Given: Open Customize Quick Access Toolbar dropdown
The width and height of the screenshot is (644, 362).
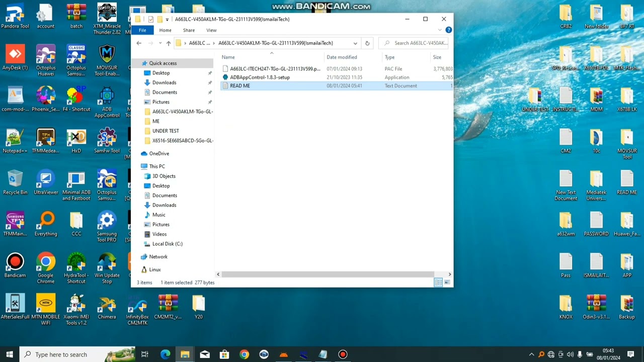Looking at the screenshot, I should tap(167, 20).
